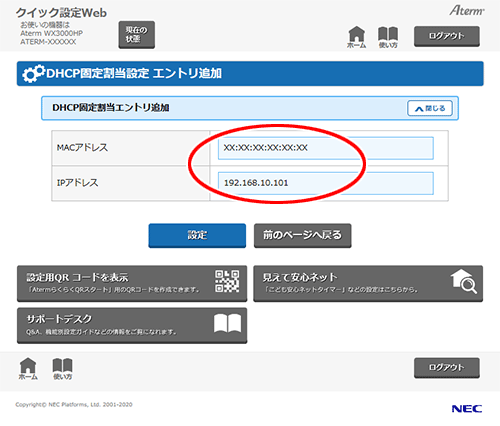The height and width of the screenshot is (426, 500).
Task: Click the IPアドレス label
Action: coord(77,183)
